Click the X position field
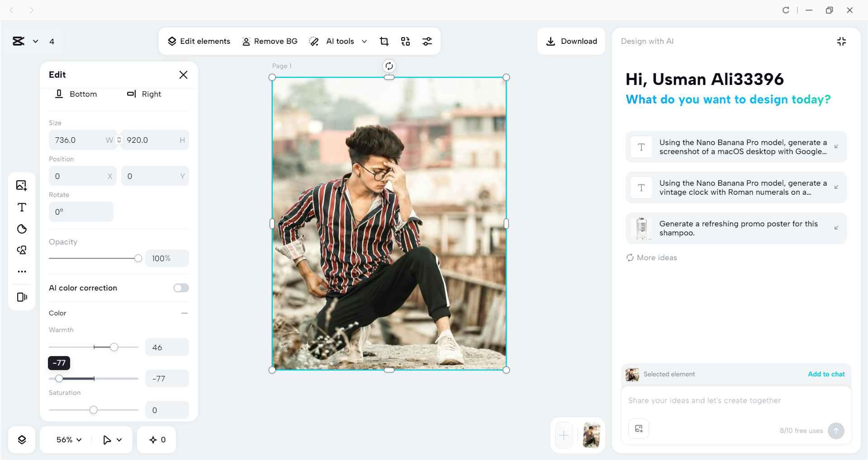This screenshot has height=460, width=868. click(x=82, y=176)
